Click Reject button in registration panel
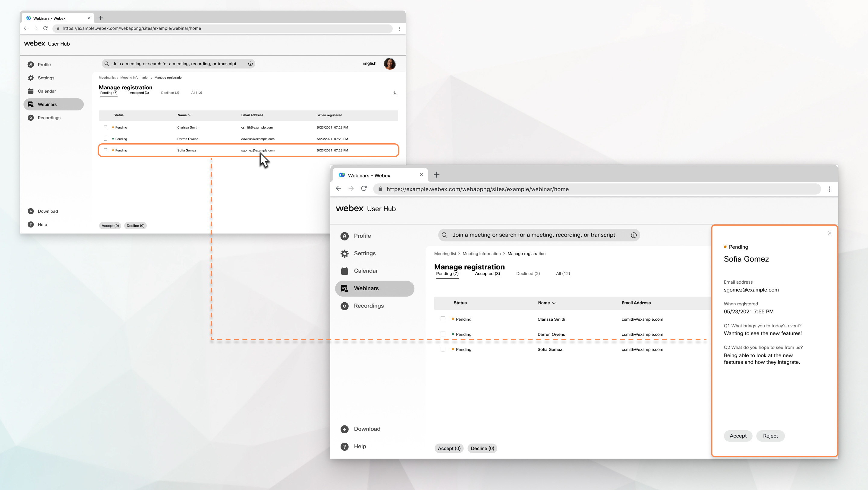The height and width of the screenshot is (490, 868). [x=770, y=436]
